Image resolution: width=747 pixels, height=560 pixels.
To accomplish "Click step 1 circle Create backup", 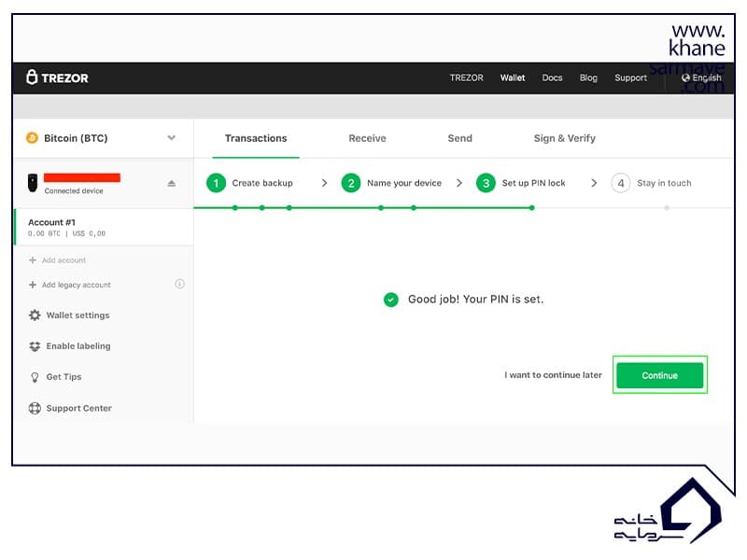I will 216,183.
